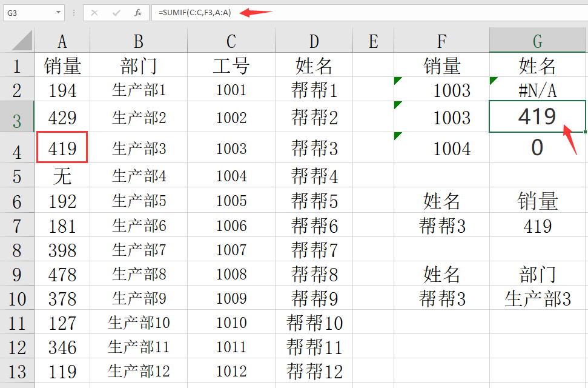Confirm entry with the checkmark icon

116,13
